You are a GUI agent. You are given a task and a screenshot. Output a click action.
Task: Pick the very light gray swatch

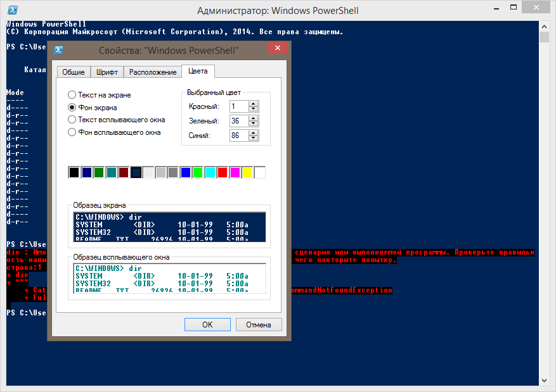tap(148, 172)
